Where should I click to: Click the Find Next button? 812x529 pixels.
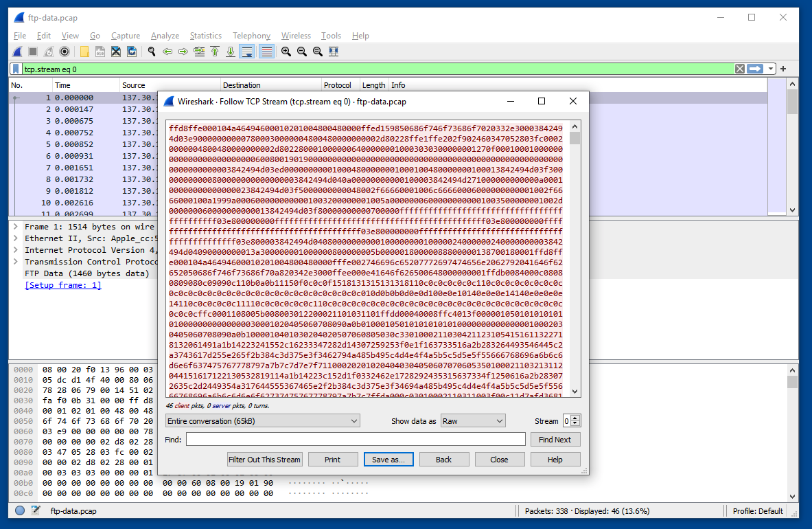pos(555,440)
